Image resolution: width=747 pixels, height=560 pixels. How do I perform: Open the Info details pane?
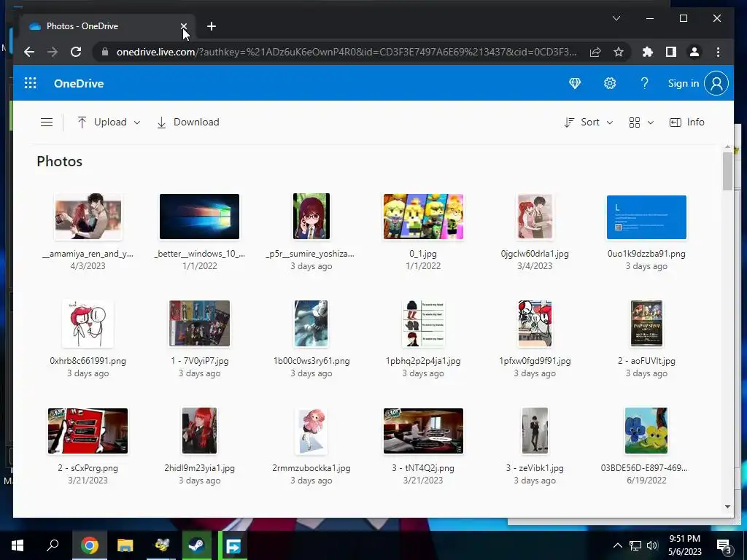coord(687,122)
